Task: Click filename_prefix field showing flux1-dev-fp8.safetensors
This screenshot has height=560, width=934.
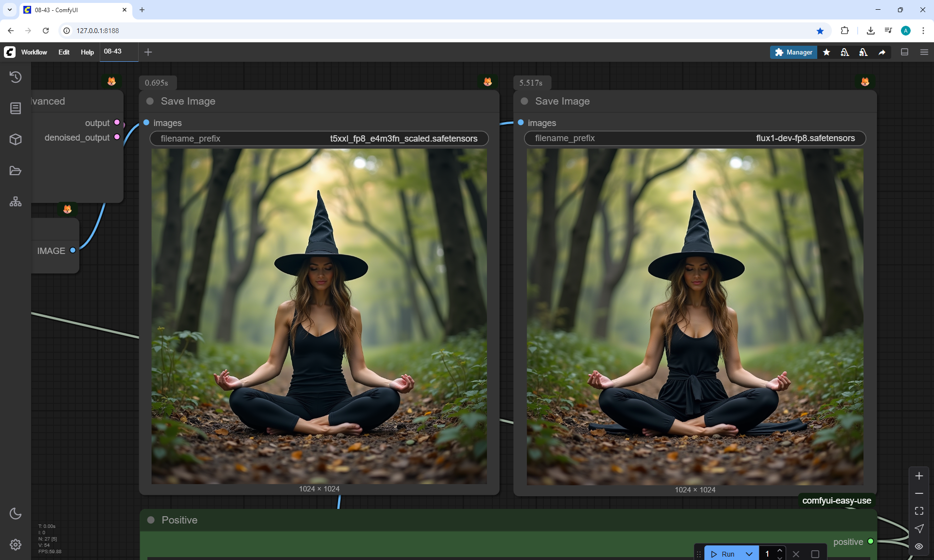Action: [x=695, y=138]
